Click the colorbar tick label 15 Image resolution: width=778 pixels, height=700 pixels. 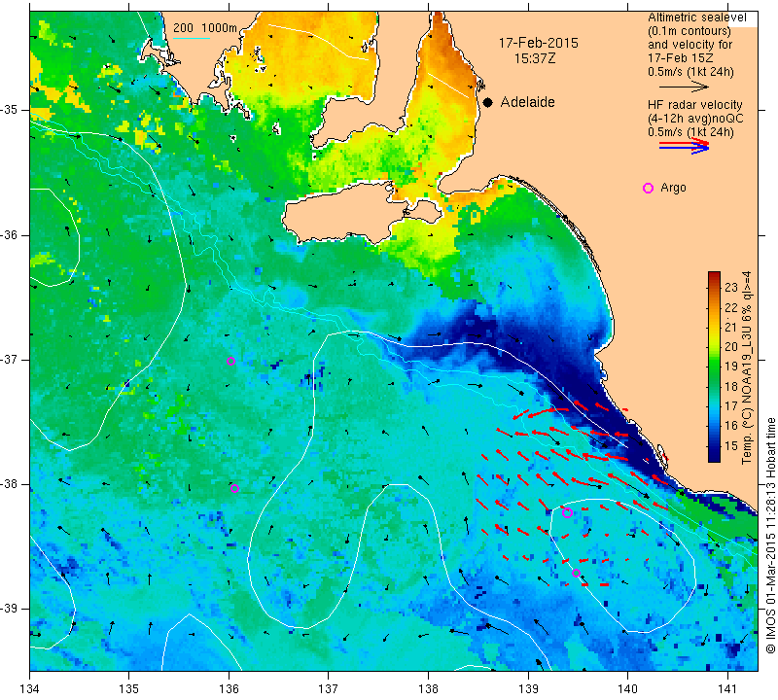point(731,445)
